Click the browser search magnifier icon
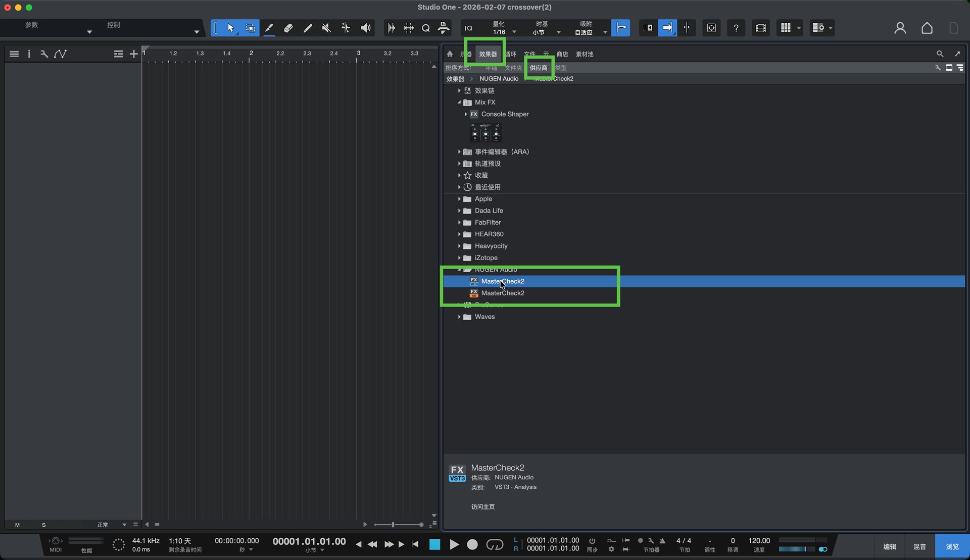 tap(940, 54)
